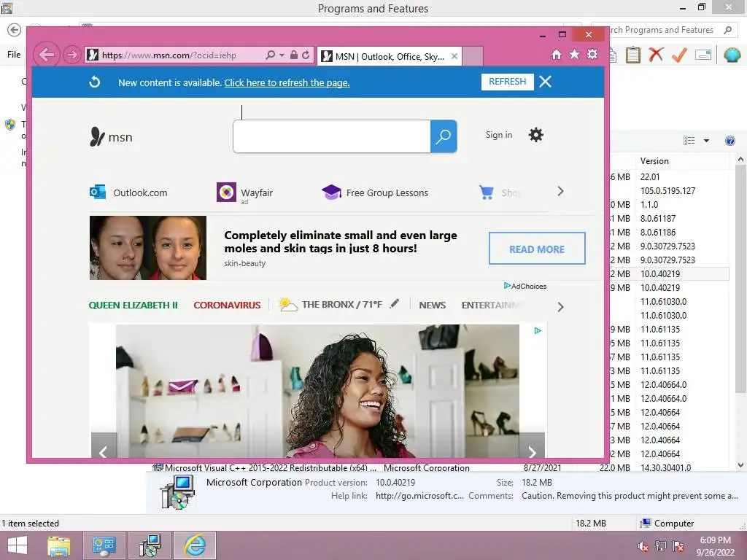Click the properties card toolbar icon
747x560 pixels.
(703, 55)
